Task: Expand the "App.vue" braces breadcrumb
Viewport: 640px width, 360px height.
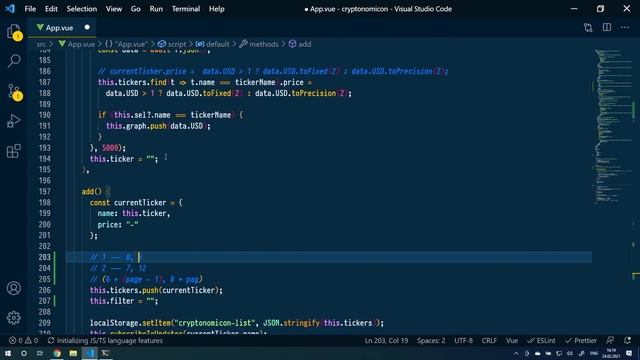Action: click(126, 44)
